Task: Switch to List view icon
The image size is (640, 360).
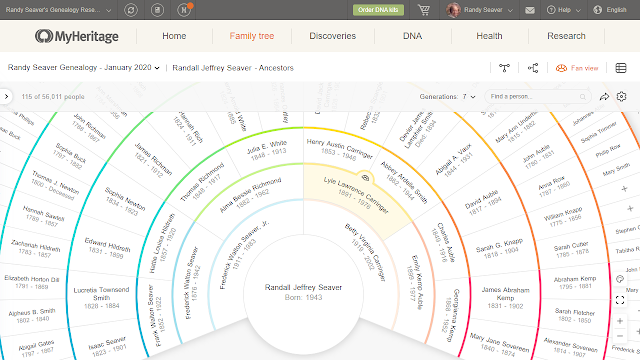Action: coord(621,68)
